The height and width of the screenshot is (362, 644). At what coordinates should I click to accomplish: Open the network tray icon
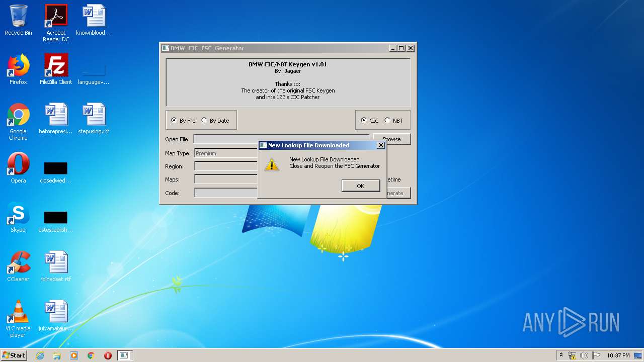tap(572, 355)
